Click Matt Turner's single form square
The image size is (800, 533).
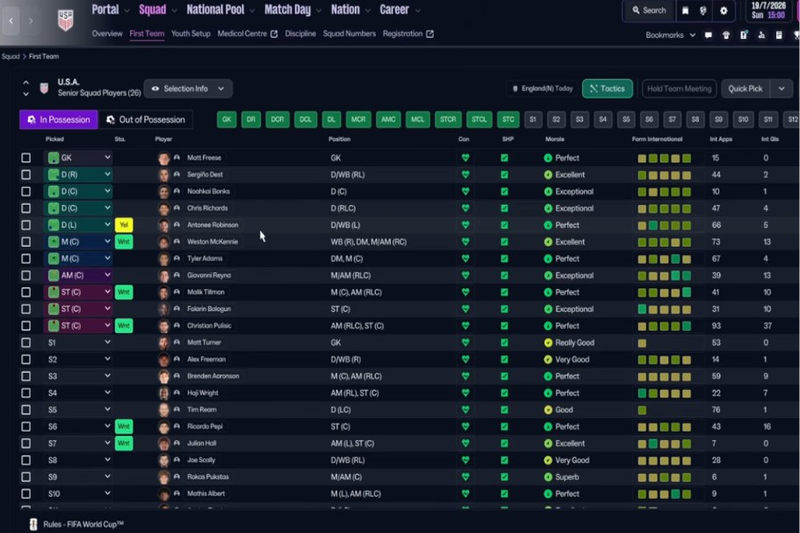pyautogui.click(x=642, y=343)
